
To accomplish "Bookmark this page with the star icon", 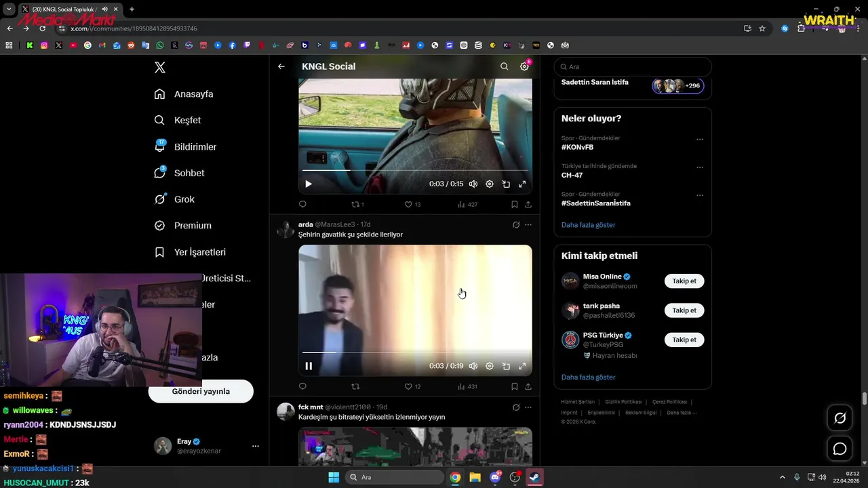I will [x=762, y=28].
